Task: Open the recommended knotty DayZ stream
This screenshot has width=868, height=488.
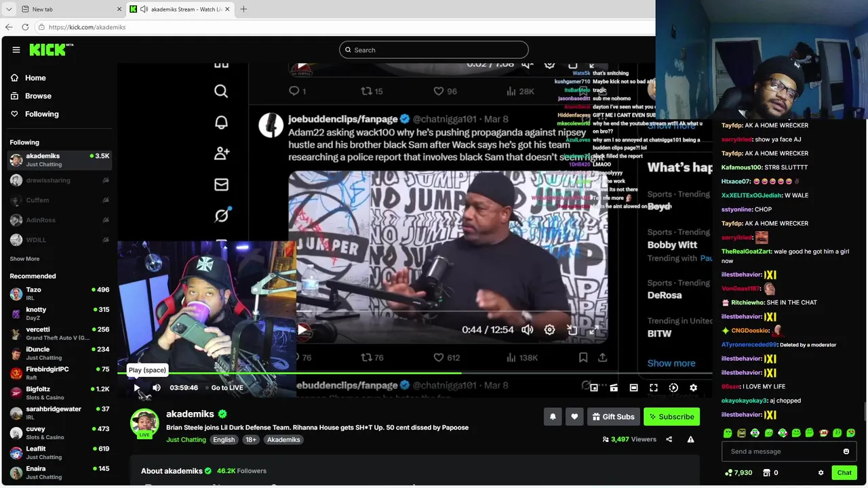Action: click(x=60, y=313)
